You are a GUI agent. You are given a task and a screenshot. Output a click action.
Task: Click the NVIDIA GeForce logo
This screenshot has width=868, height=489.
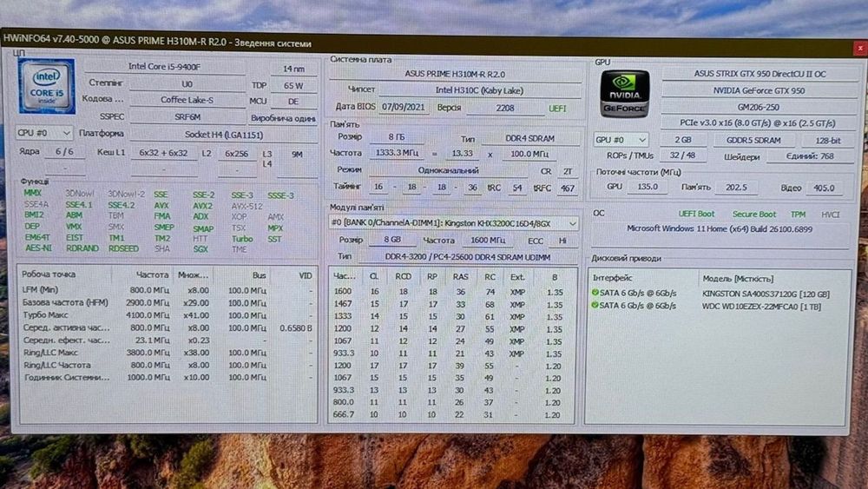click(x=625, y=94)
